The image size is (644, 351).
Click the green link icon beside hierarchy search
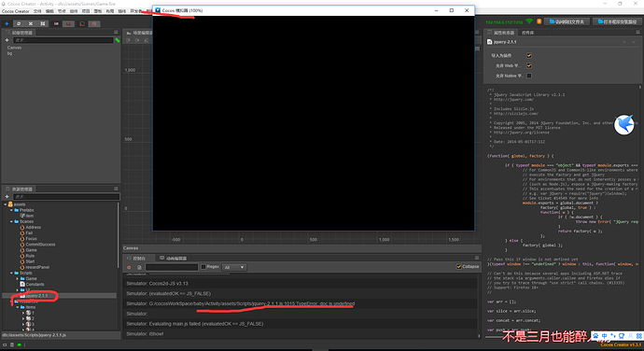coord(118,40)
